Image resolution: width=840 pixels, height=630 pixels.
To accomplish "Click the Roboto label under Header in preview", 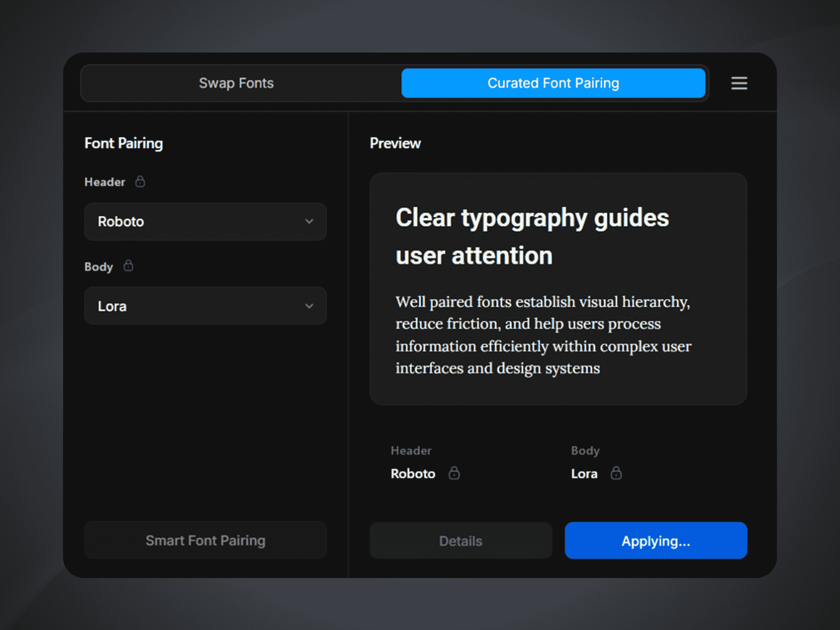I will tap(413, 473).
